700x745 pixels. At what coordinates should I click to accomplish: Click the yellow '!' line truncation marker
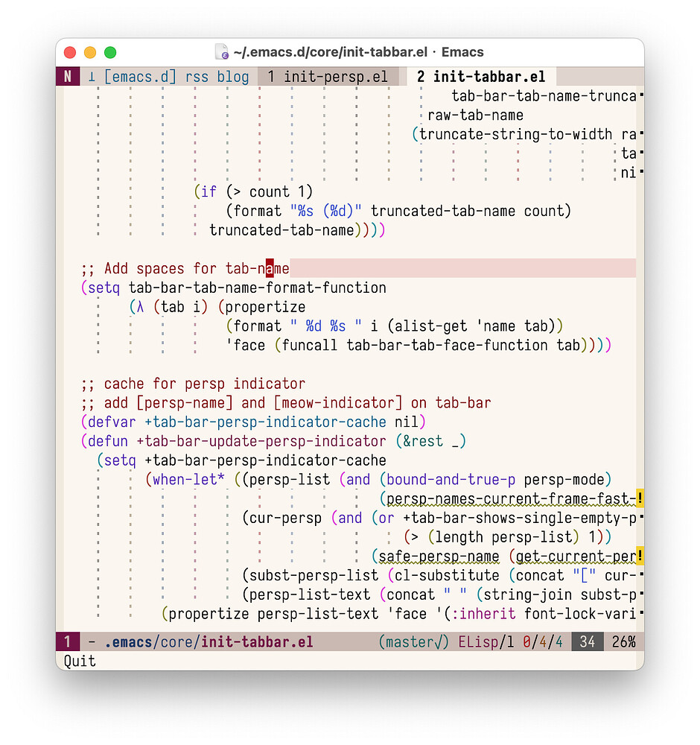pyautogui.click(x=639, y=498)
